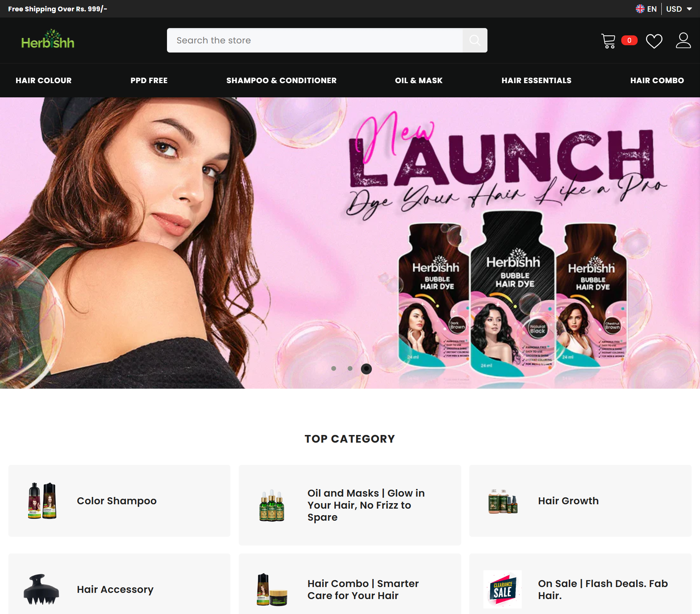Select the third carousel slide dot
This screenshot has height=614, width=700.
(366, 369)
